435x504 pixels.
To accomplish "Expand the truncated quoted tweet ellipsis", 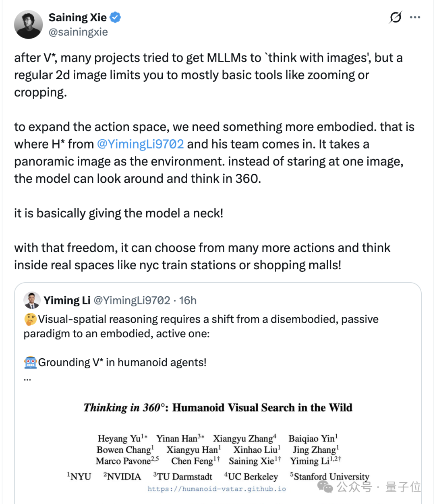I will point(27,378).
